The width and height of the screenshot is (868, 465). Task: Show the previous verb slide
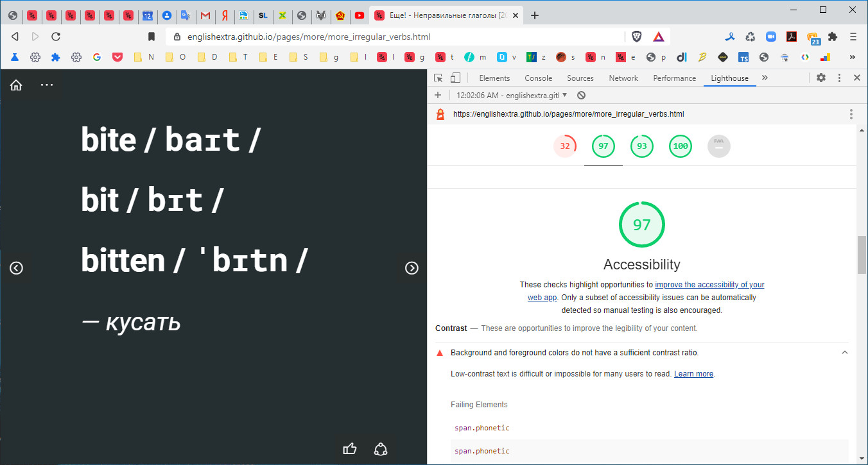[17, 268]
